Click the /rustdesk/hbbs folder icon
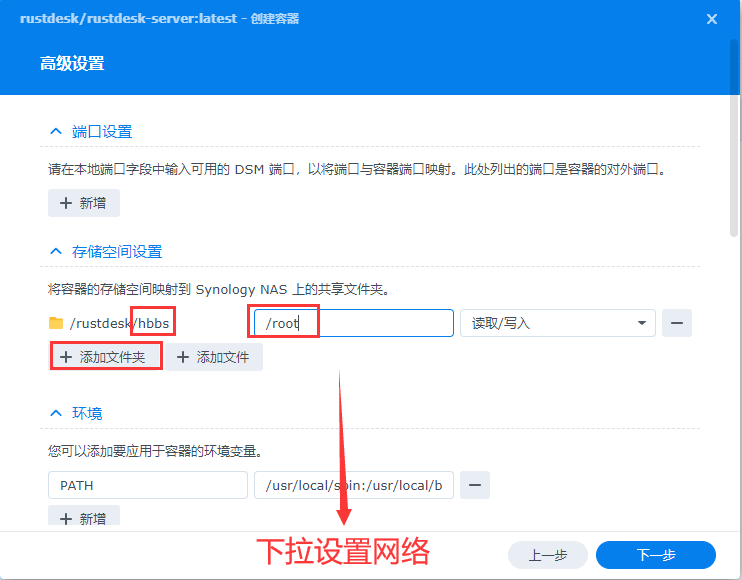Image resolution: width=742 pixels, height=580 pixels. 56,323
